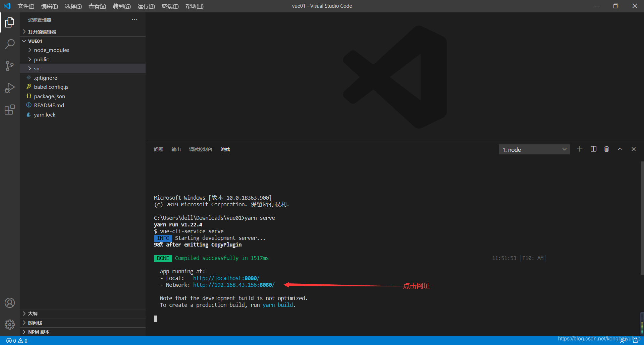
Task: Split the terminal pane
Action: pyautogui.click(x=593, y=149)
